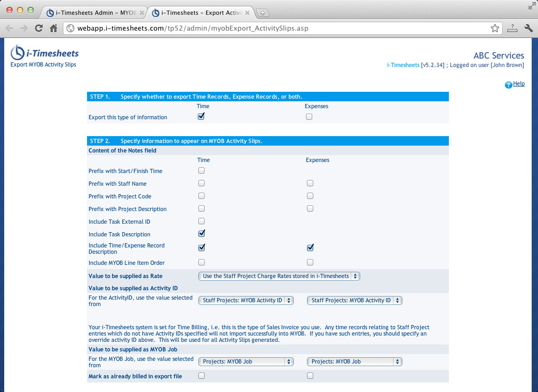This screenshot has height=392, width=538.
Task: Tick Prefix with Project Description for Time
Action: tap(201, 209)
